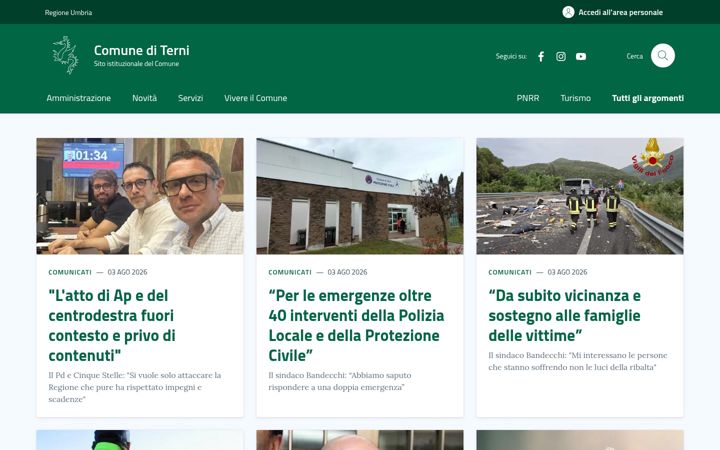Open Tutti gli argomenti
720x450 pixels.
coord(647,98)
